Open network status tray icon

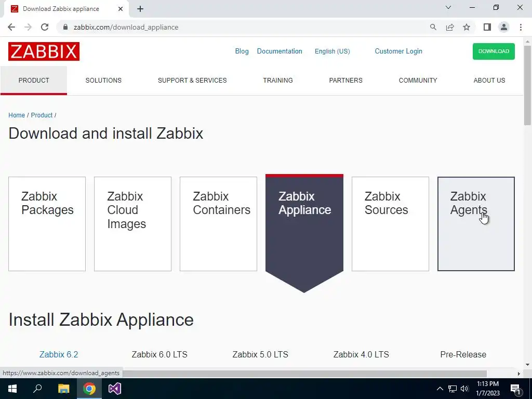453,389
